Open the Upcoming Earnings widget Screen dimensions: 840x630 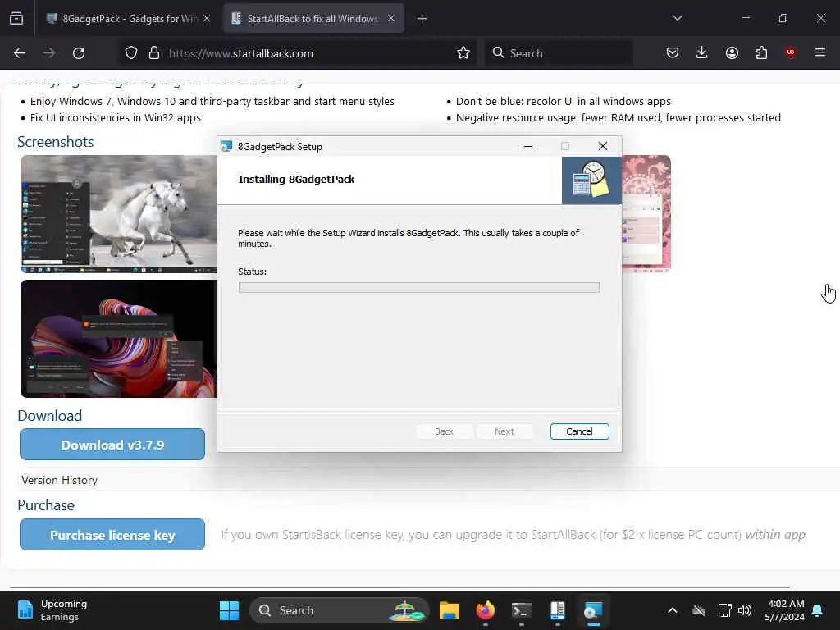point(52,610)
